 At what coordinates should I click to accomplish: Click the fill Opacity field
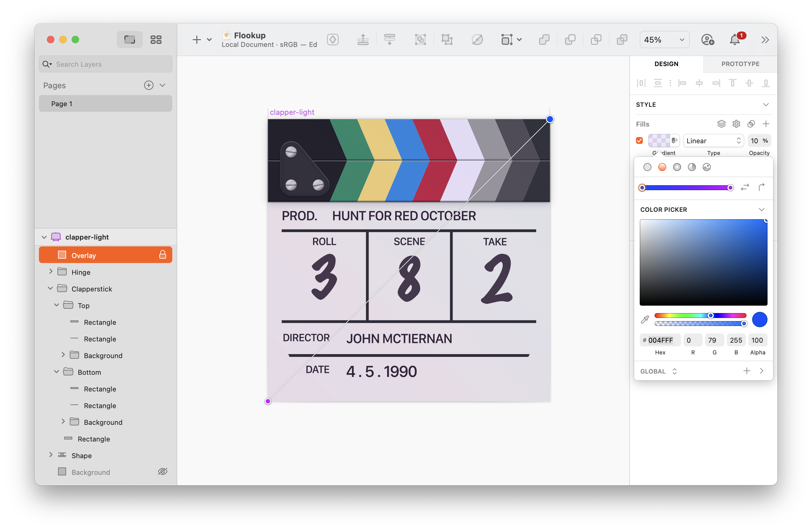[759, 140]
